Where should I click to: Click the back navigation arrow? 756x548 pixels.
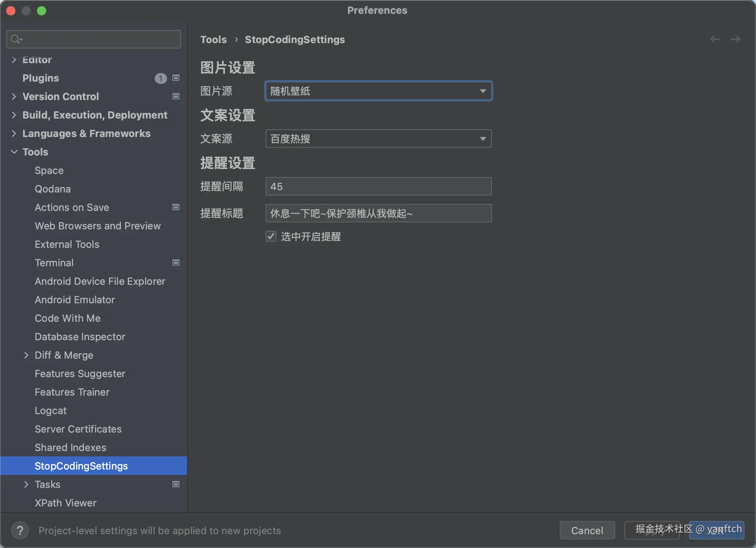tap(714, 39)
